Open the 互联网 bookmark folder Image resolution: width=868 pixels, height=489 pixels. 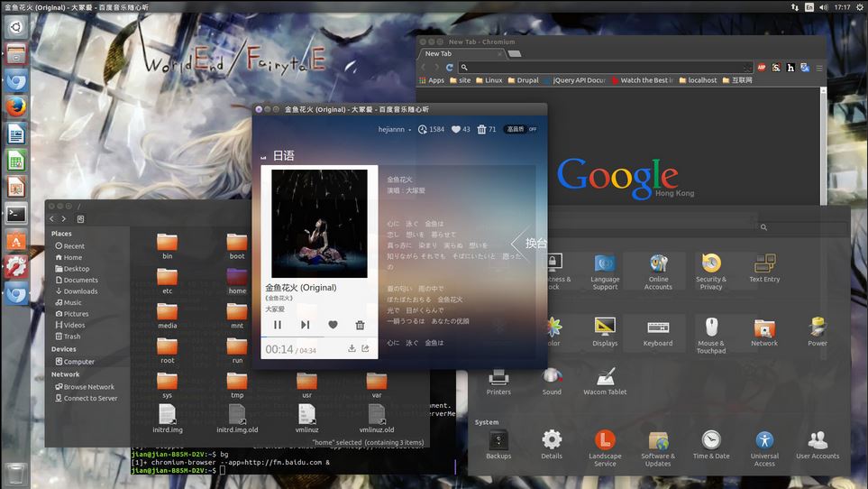737,80
